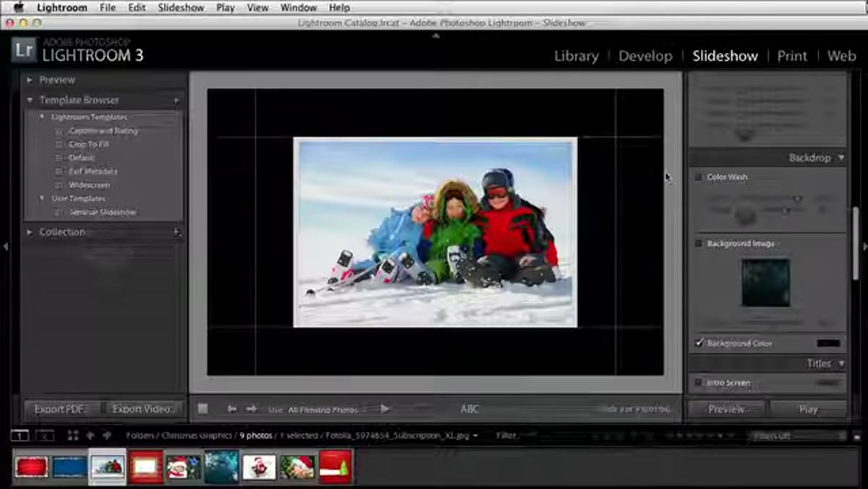This screenshot has width=868, height=489.
Task: Click the Play button in right panel
Action: pos(808,409)
